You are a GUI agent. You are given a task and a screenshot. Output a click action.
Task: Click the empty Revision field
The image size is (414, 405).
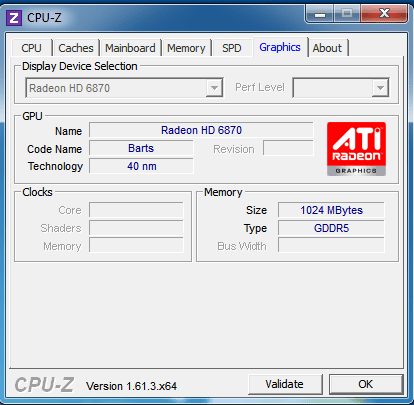click(288, 148)
